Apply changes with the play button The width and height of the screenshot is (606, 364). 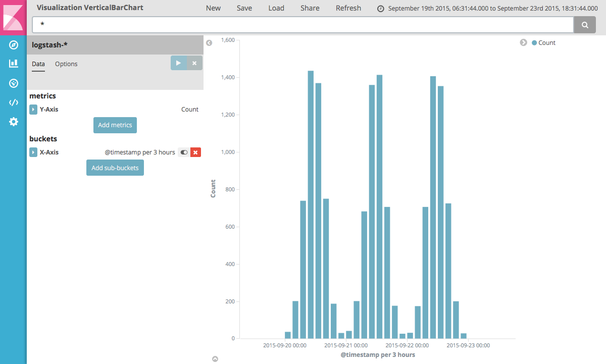[x=179, y=63]
